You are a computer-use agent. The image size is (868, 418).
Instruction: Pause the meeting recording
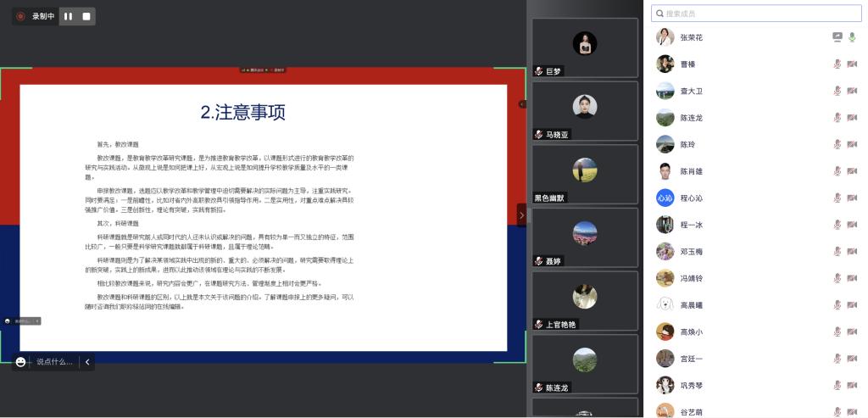point(68,16)
